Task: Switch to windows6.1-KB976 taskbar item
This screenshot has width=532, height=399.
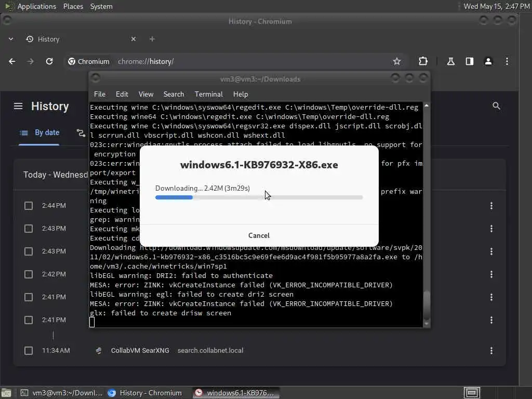Action: pos(236,393)
